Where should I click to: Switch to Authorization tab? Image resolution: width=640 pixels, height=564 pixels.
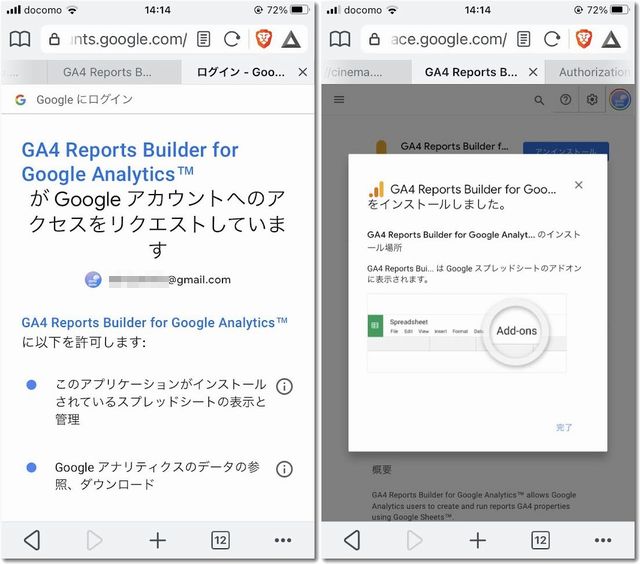(590, 72)
